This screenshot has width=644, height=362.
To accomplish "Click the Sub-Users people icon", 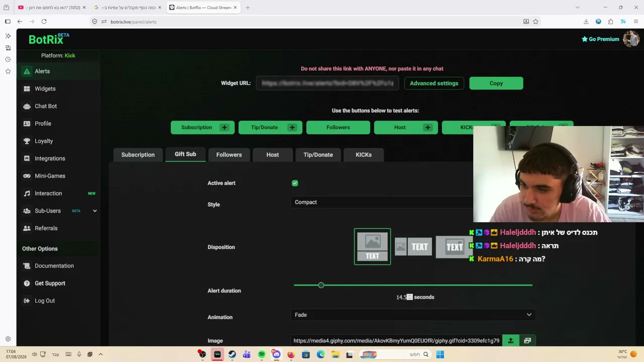I will [27, 211].
